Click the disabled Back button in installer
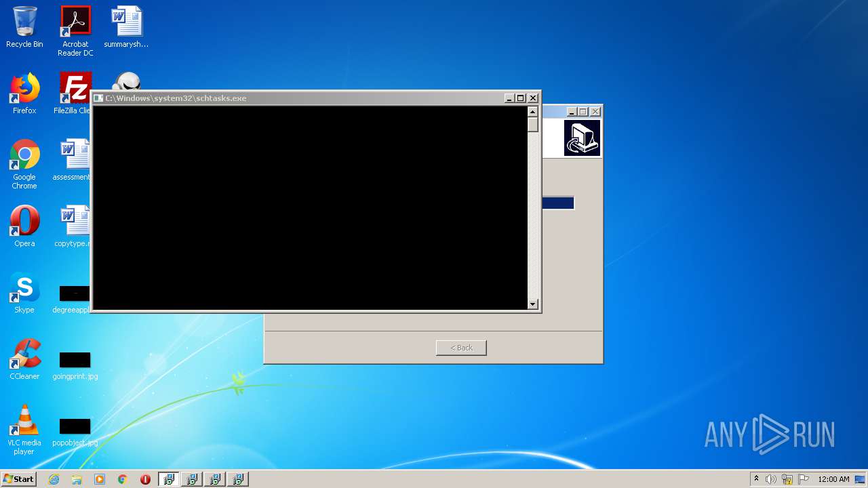Screen dimensions: 868x488 (x=461, y=348)
